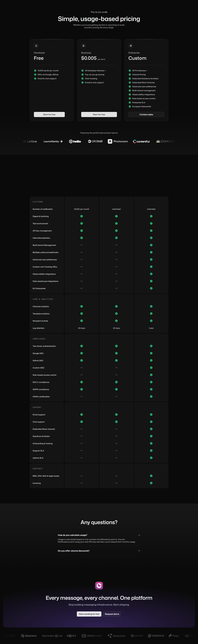Click Start for free under Business plan
This screenshot has width=198, height=644.
coord(99,114)
